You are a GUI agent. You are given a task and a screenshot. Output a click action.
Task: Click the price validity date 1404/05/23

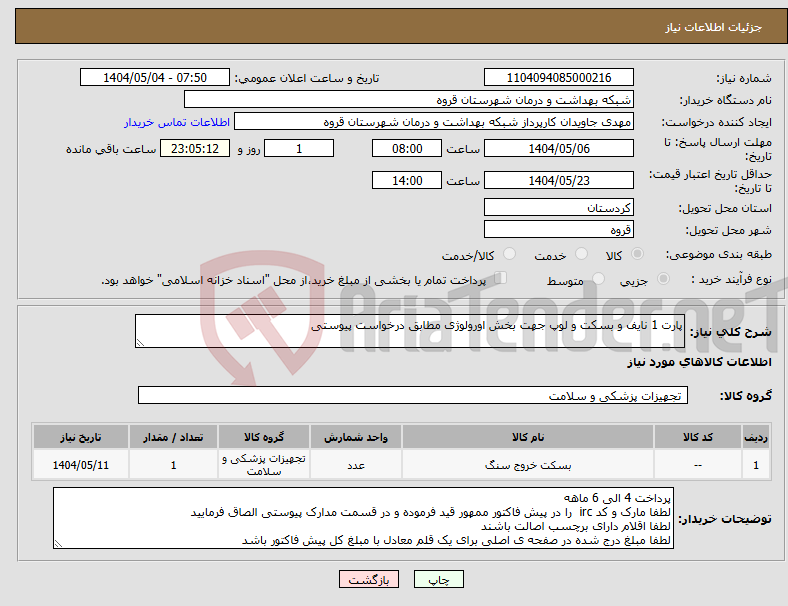[559, 180]
